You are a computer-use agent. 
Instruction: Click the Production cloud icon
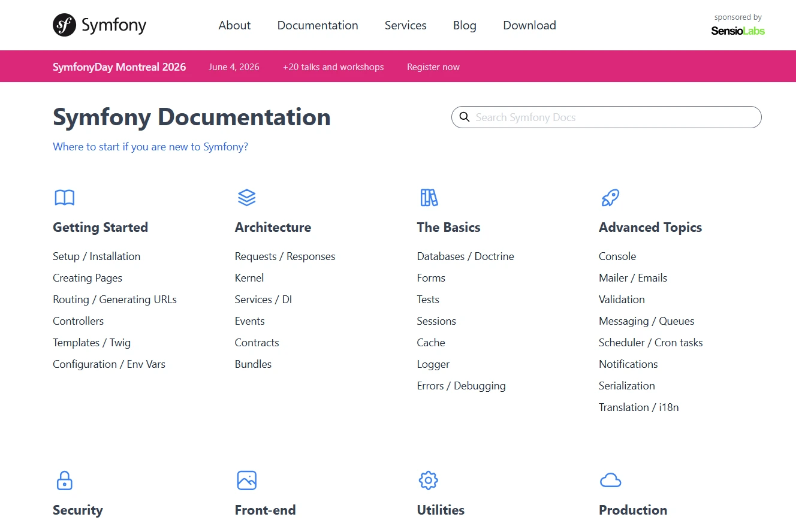tap(610, 480)
